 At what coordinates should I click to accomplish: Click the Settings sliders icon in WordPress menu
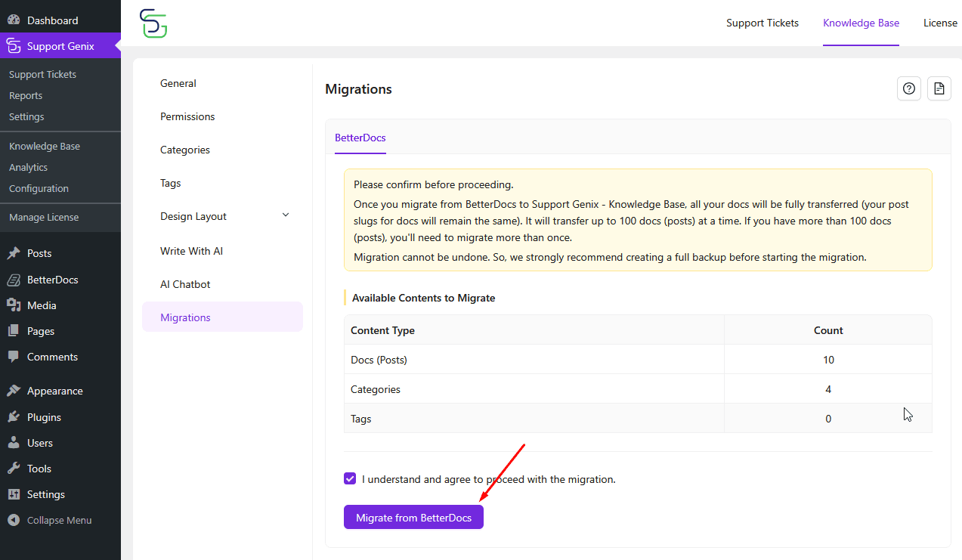click(14, 494)
